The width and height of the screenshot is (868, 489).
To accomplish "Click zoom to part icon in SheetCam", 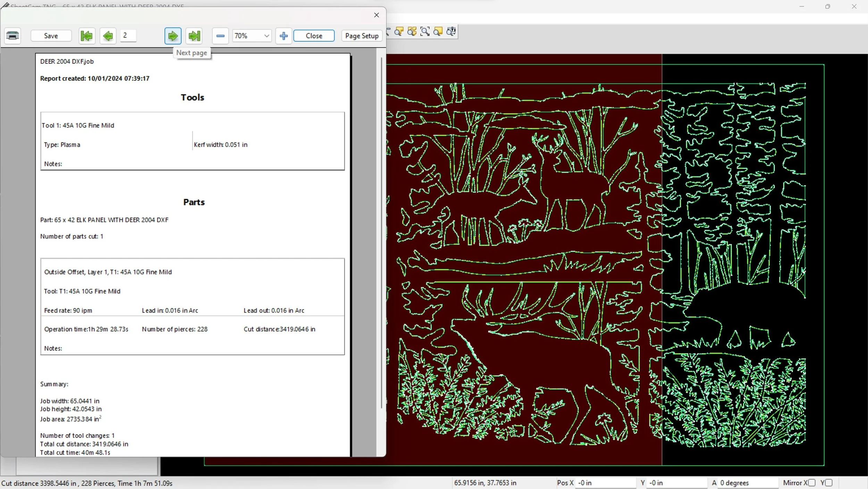I will click(399, 32).
